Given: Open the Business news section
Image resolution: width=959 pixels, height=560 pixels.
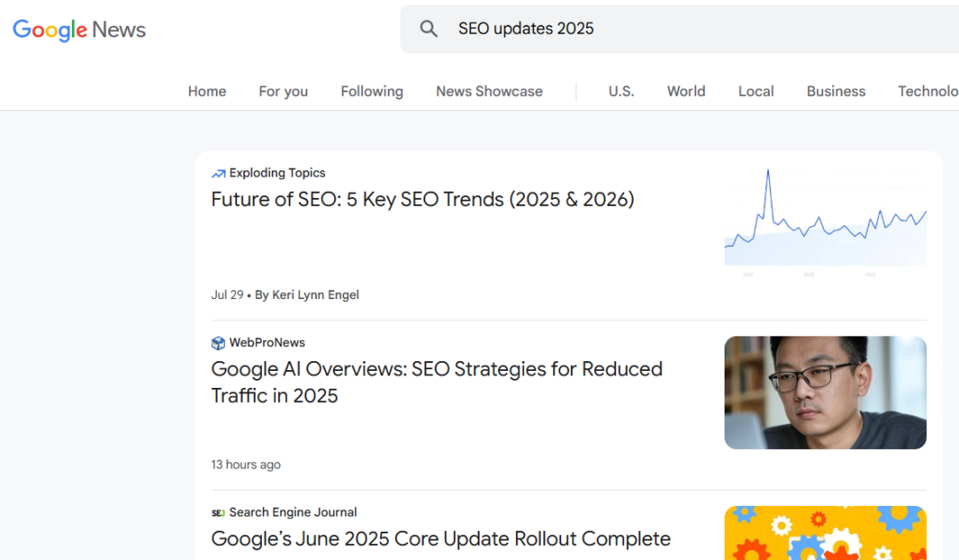Looking at the screenshot, I should pos(836,91).
